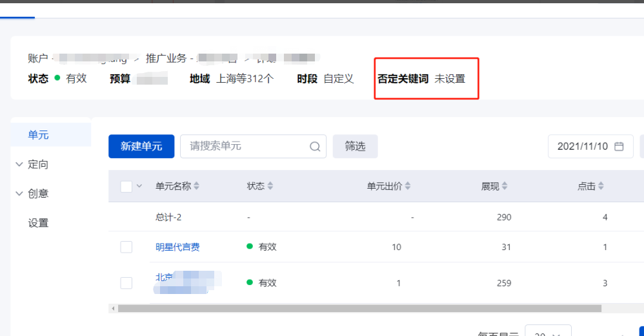Check the box for the 北京 unit row
Screen dimensions: 644x336
coord(126,283)
